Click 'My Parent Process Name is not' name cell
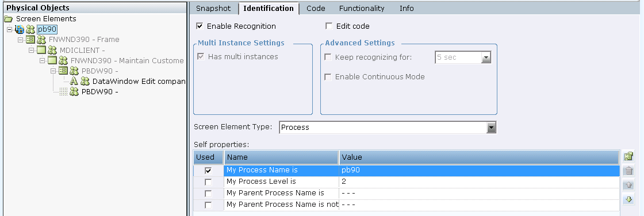Viewport: 644px width, 216px height. click(281, 205)
